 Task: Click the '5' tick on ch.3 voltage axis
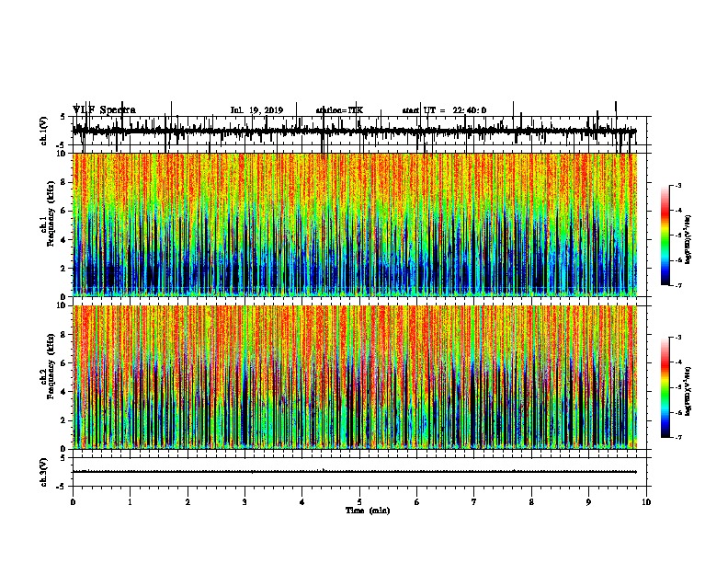point(63,458)
